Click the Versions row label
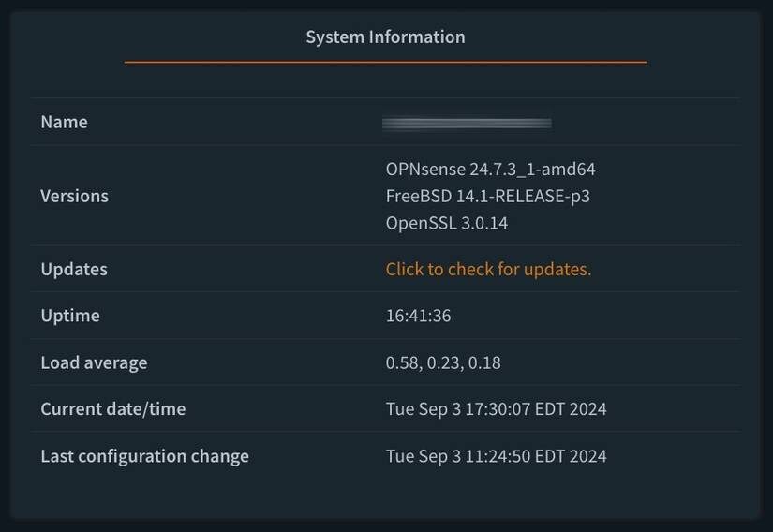This screenshot has width=773, height=532. 74,196
